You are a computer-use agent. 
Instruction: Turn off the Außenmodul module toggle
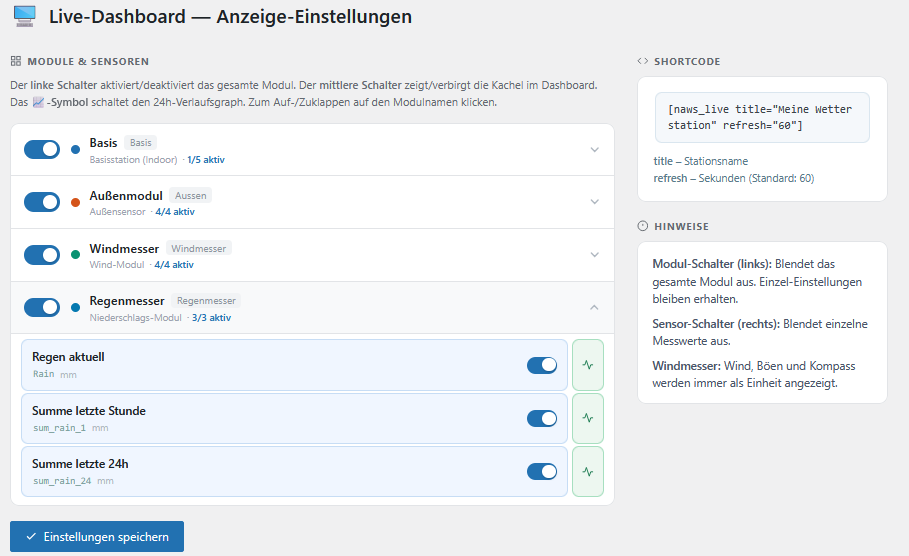pyautogui.click(x=42, y=202)
